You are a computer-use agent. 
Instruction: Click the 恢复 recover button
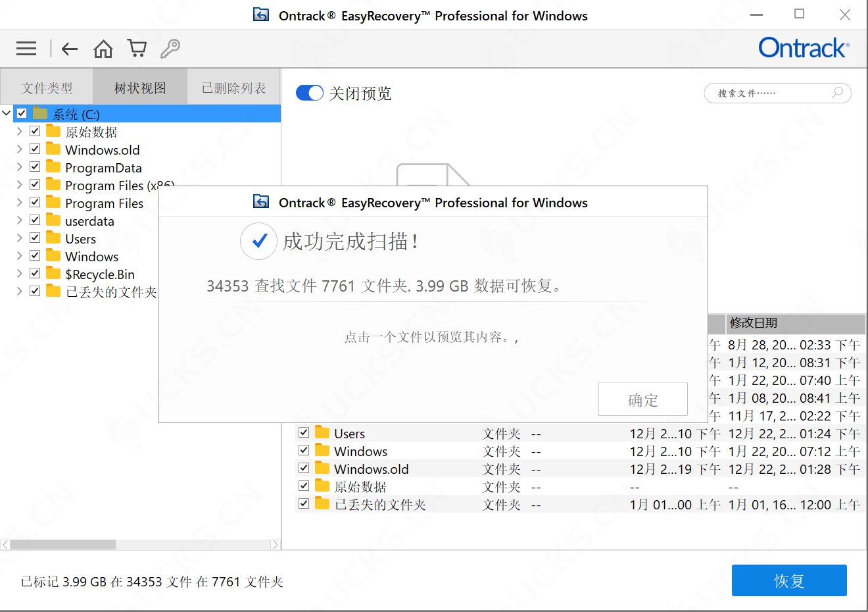pos(789,581)
